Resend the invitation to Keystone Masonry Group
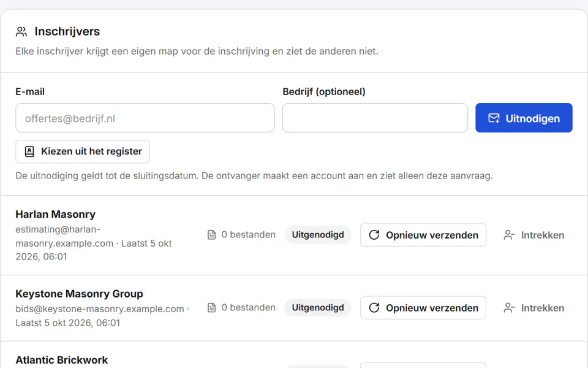 pos(423,308)
